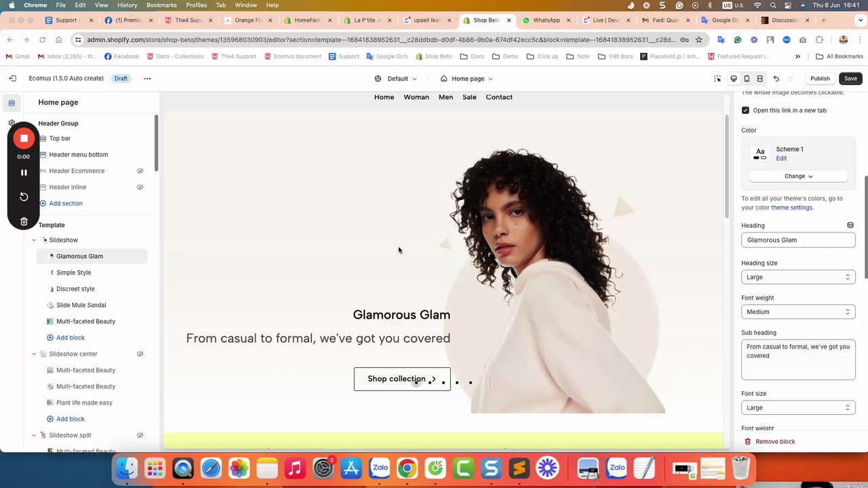The height and width of the screenshot is (488, 868).
Task: Open dynamic source icon next to Heading
Action: [x=850, y=225]
